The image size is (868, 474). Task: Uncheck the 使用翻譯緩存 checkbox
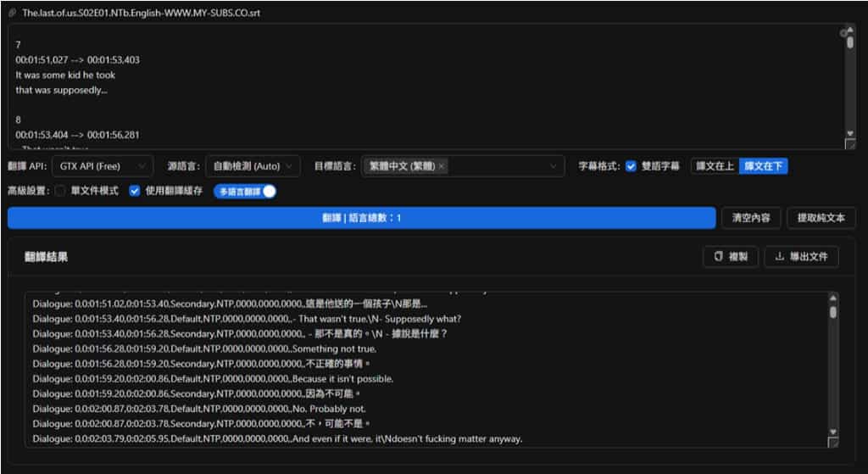135,191
